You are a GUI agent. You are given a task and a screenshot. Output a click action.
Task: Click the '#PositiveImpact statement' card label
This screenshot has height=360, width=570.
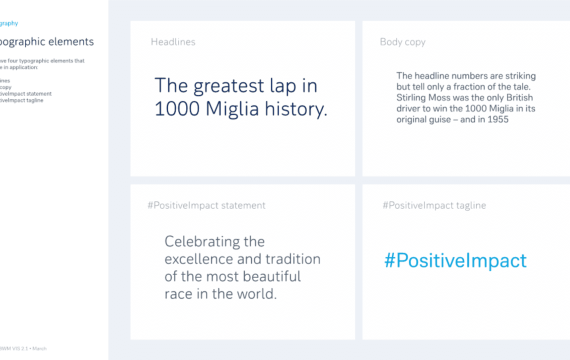[x=206, y=205]
